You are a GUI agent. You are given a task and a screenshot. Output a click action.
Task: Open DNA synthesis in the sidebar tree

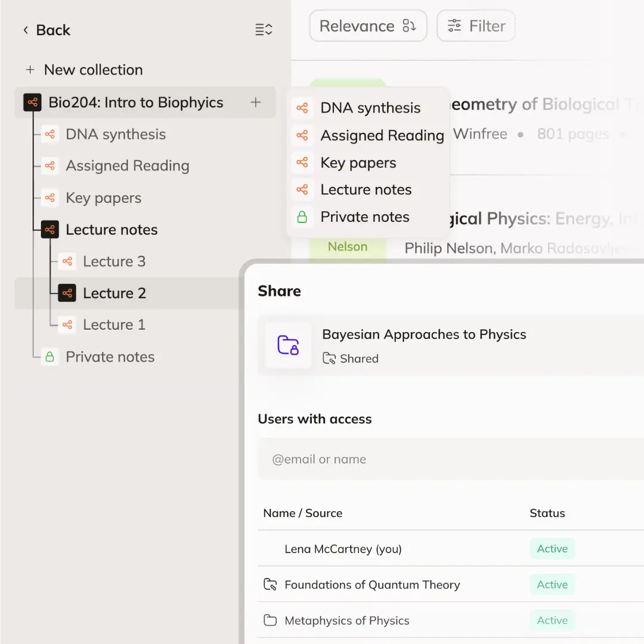pyautogui.click(x=116, y=134)
